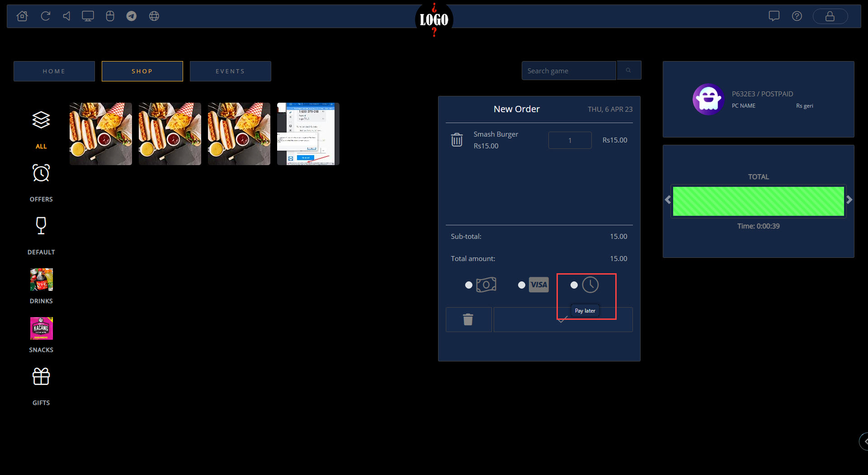Focus the Search game field
Screen dimensions: 868x475
click(x=569, y=71)
